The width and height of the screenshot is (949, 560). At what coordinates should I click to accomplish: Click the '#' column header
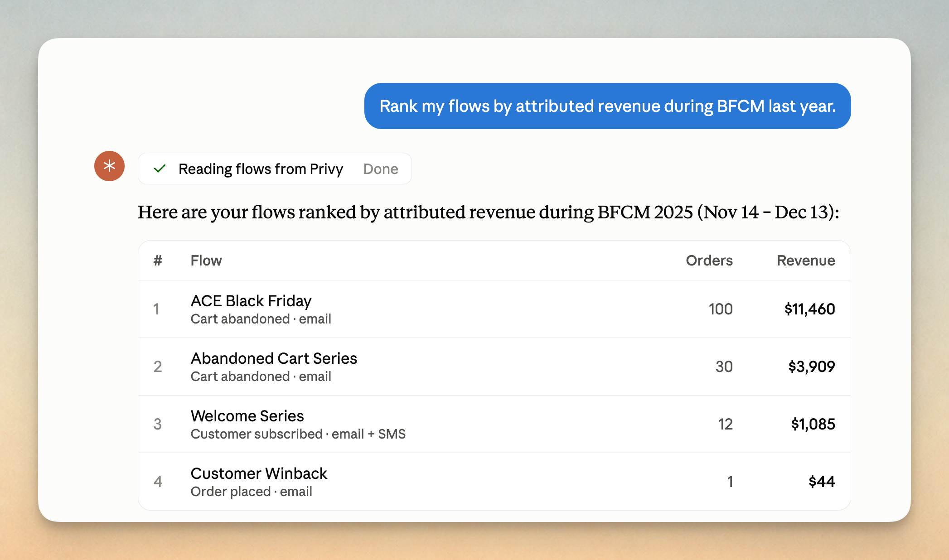click(158, 261)
